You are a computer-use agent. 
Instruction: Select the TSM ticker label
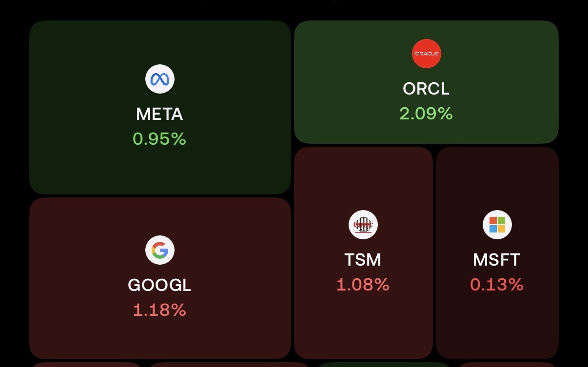click(x=363, y=260)
